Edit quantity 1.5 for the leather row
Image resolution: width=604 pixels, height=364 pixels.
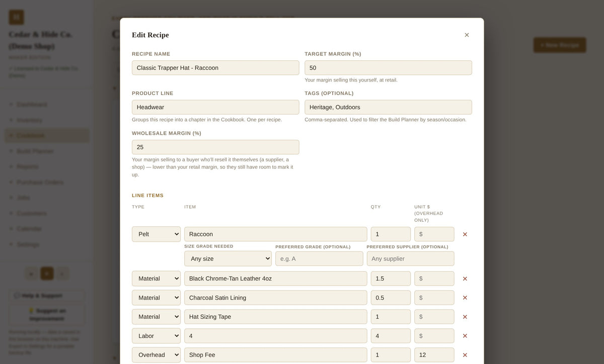point(391,279)
